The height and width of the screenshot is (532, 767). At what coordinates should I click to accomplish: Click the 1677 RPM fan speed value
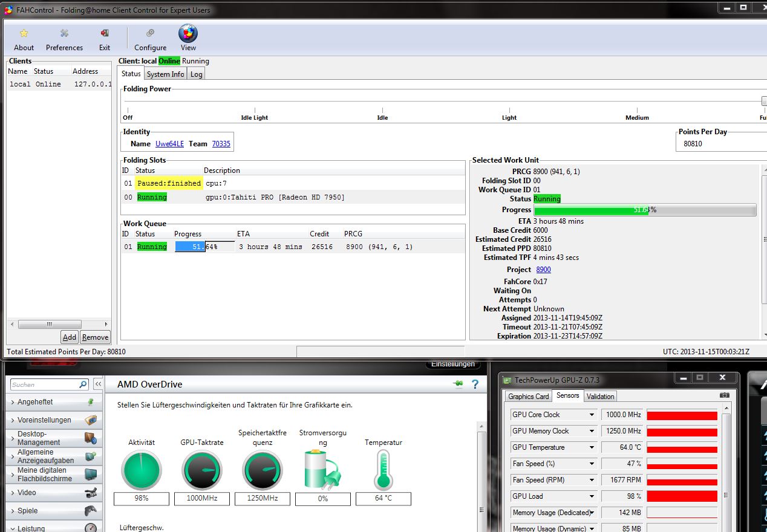[622, 480]
